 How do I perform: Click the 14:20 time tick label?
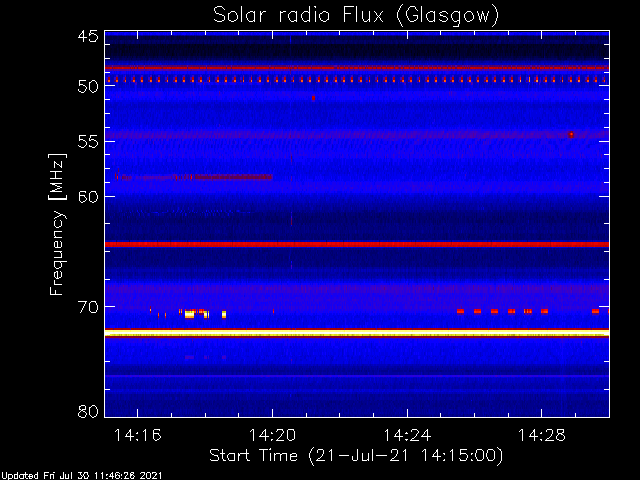click(x=272, y=435)
